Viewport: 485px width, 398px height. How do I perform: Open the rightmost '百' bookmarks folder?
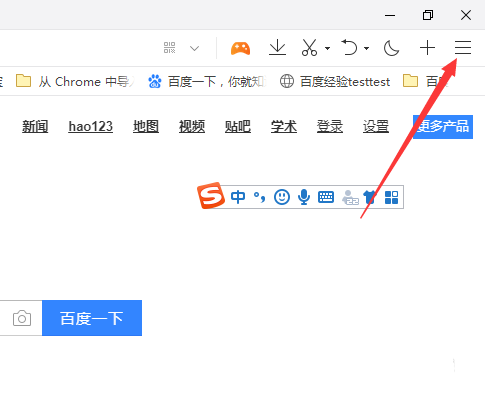[x=425, y=81]
